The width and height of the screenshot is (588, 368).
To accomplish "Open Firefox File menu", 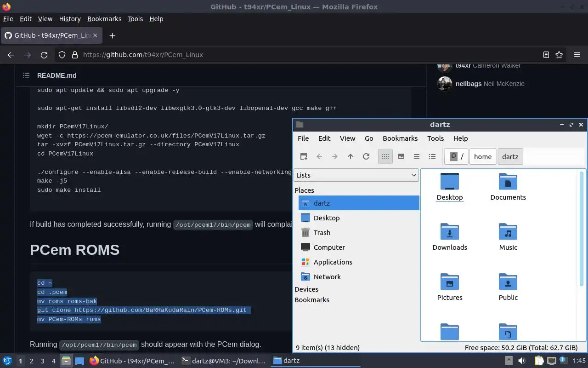I will click(8, 19).
